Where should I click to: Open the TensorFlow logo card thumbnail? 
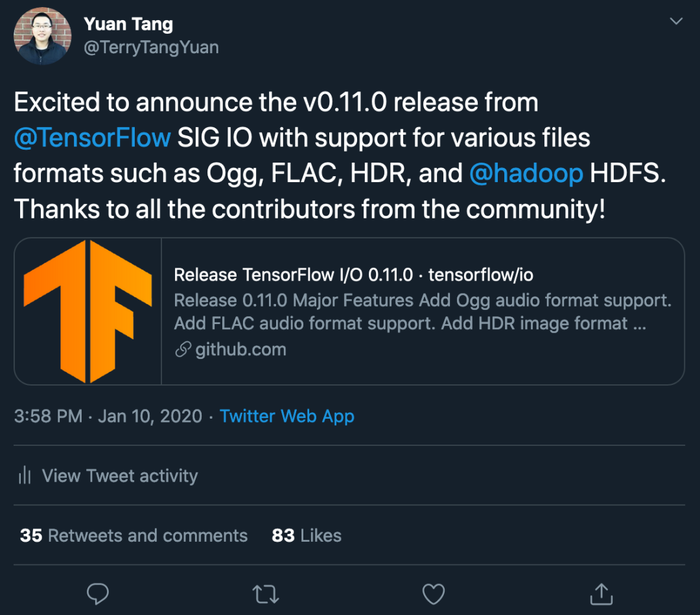[88, 312]
